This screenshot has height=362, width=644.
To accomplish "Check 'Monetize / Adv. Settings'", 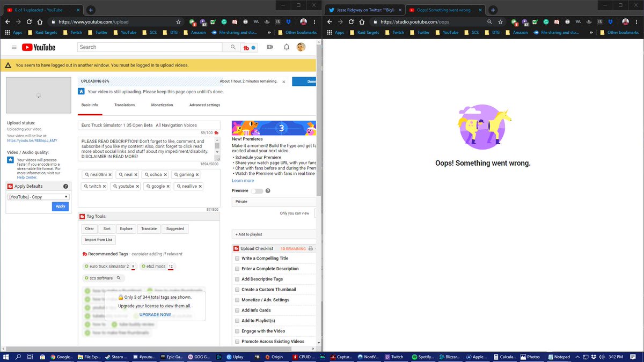I will click(x=237, y=300).
